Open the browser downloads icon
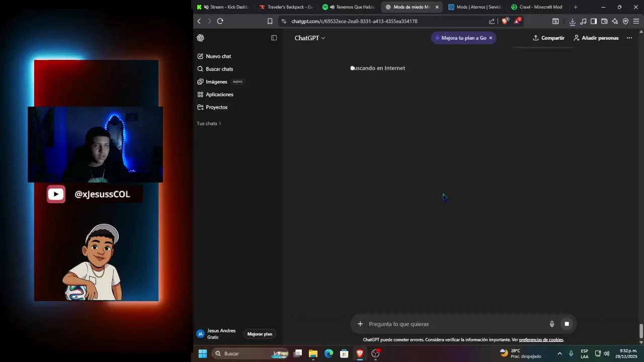The width and height of the screenshot is (644, 362). (x=572, y=21)
